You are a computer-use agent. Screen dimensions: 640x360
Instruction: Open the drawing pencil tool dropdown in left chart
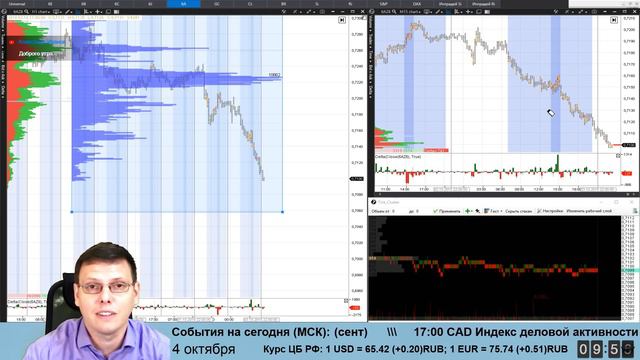click(69, 11)
